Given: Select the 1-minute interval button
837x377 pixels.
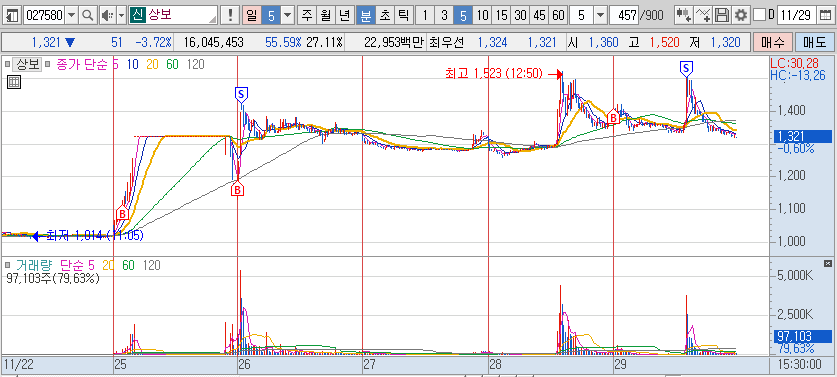Looking at the screenshot, I should pos(425,15).
